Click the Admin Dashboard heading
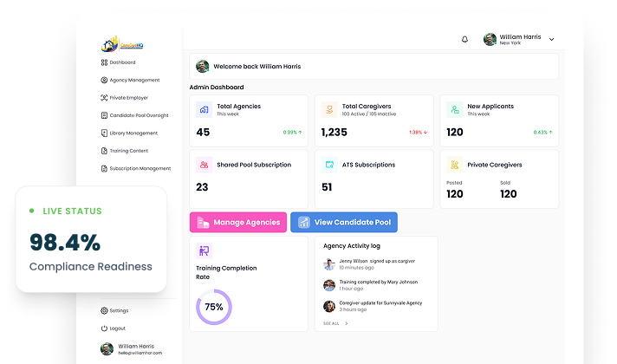 point(217,88)
